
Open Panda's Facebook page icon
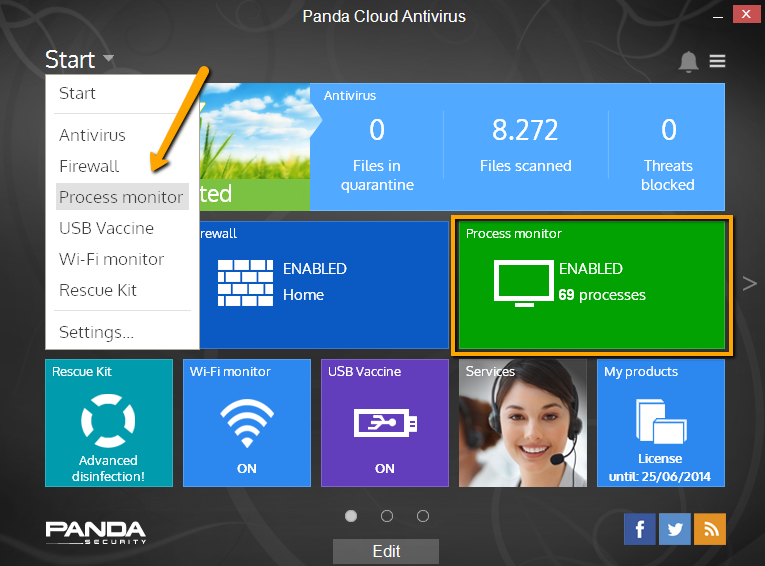[x=640, y=529]
